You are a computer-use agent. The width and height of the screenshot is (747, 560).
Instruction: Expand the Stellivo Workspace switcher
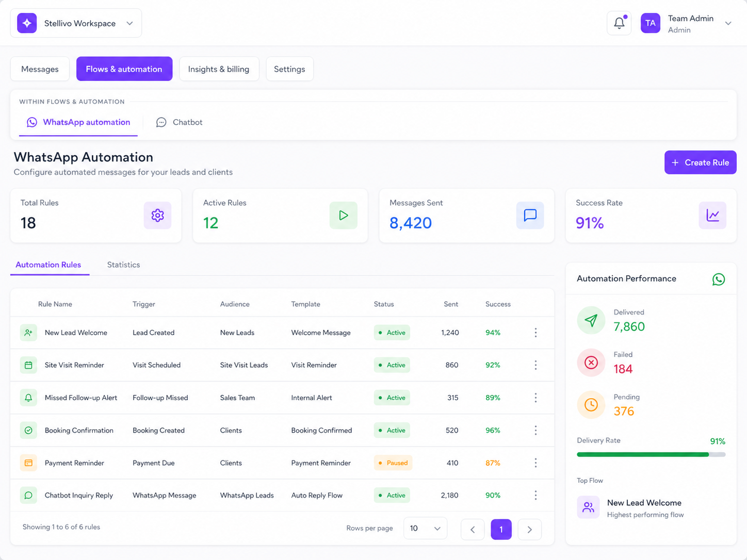[x=76, y=23]
